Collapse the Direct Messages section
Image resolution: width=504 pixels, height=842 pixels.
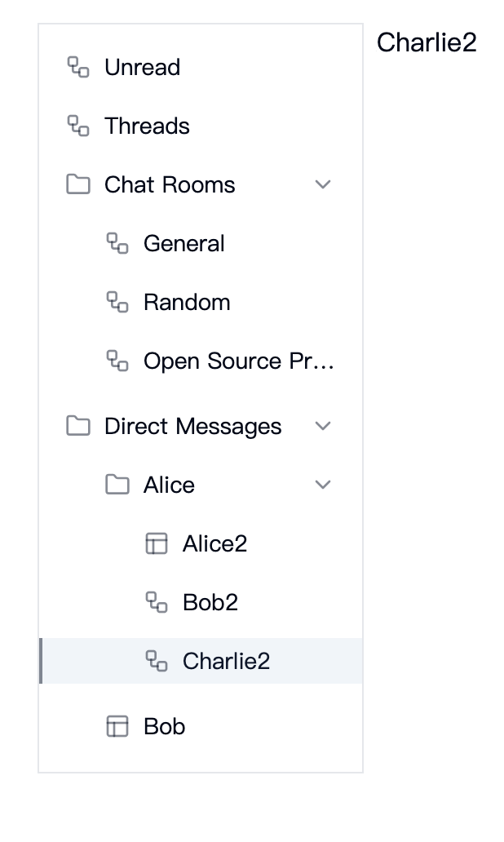[x=323, y=426]
